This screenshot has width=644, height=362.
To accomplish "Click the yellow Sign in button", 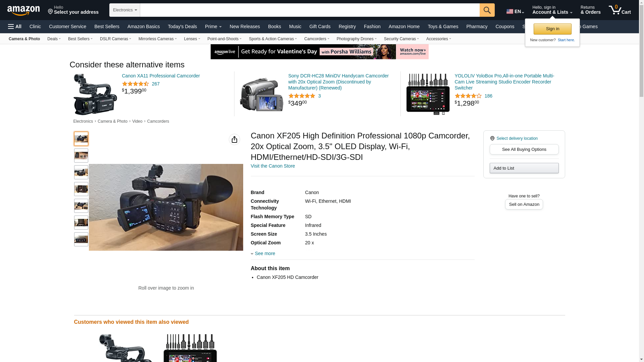I will click(x=552, y=29).
